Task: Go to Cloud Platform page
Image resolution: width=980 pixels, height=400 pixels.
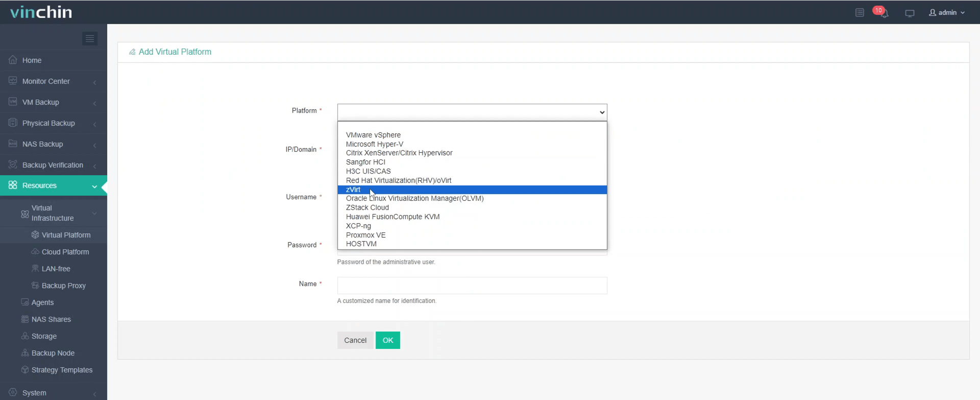Action: click(65, 252)
